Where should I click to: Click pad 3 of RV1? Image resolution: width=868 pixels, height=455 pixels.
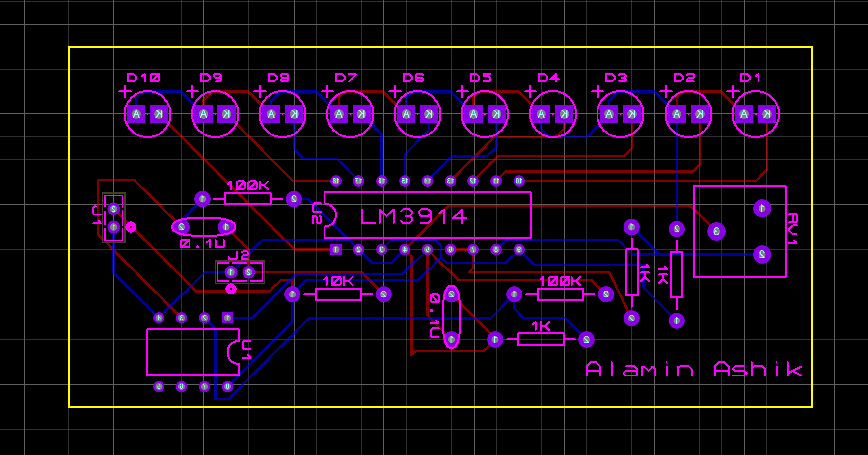pyautogui.click(x=716, y=231)
